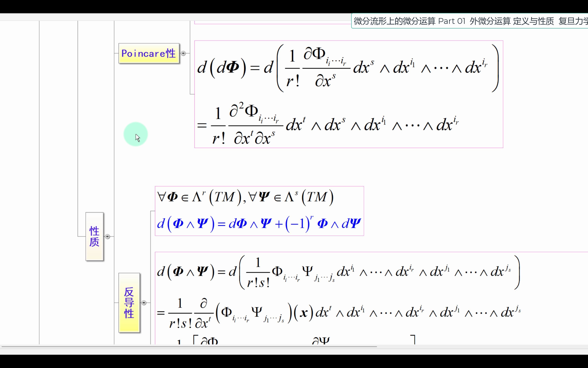Collapse the Poincare性 branch toggle
The width and height of the screenshot is (588, 368).
pyautogui.click(x=183, y=53)
